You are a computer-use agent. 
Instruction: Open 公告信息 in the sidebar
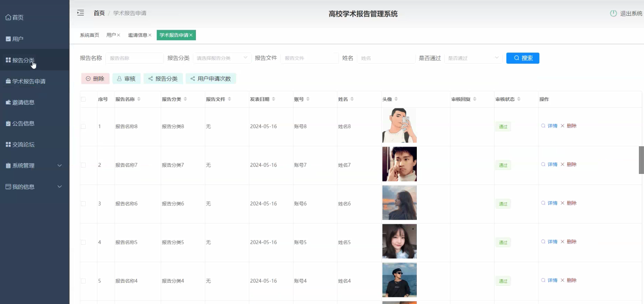pos(35,123)
